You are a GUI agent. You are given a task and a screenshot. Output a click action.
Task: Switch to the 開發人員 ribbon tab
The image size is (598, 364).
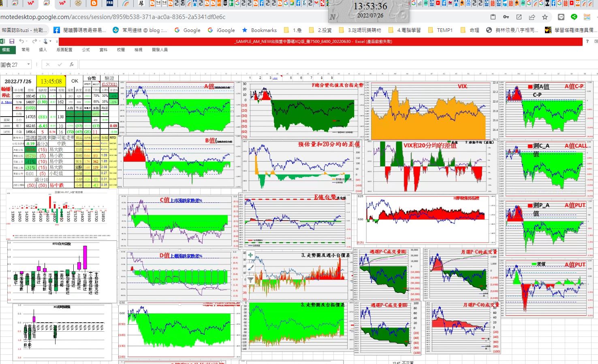pos(160,50)
